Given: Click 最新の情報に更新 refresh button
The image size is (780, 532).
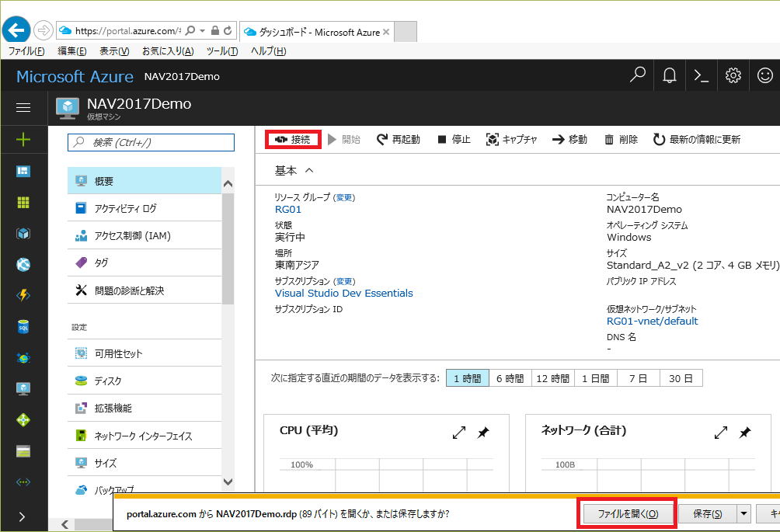Looking at the screenshot, I should tap(696, 139).
